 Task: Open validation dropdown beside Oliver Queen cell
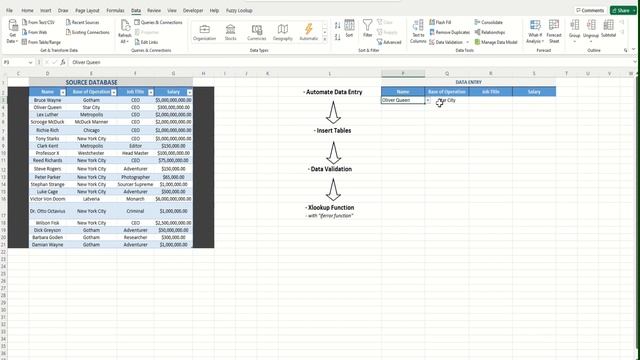(428, 100)
